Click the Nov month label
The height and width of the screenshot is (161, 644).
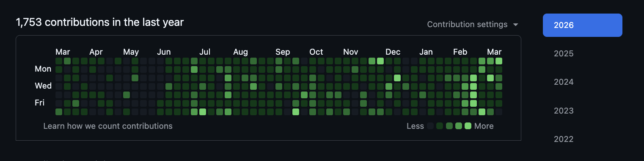[351, 52]
